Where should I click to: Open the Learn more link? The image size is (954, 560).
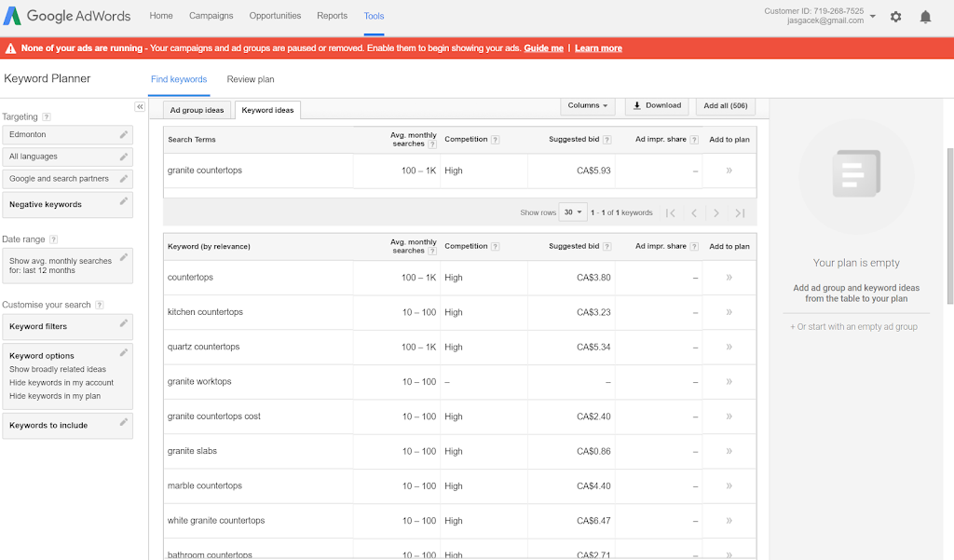click(599, 48)
